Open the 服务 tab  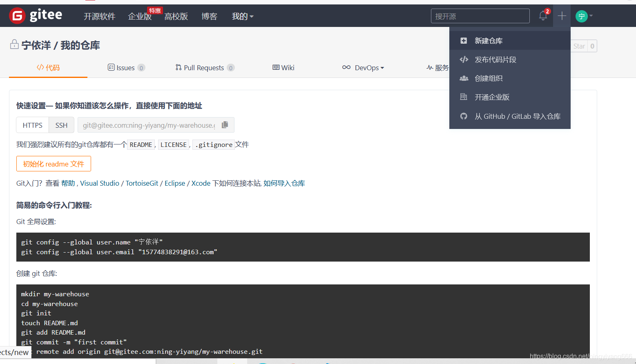pyautogui.click(x=437, y=68)
